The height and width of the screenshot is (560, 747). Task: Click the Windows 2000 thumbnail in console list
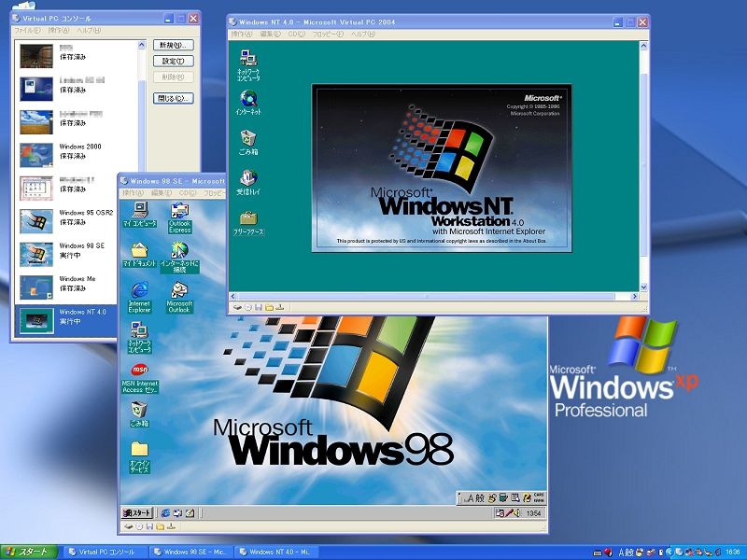click(x=36, y=155)
